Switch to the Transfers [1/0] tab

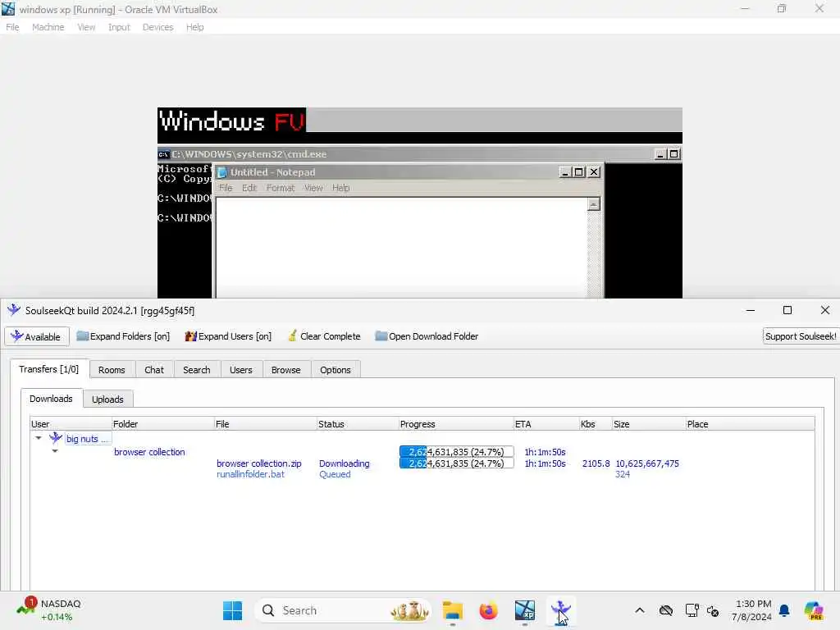pyautogui.click(x=48, y=369)
